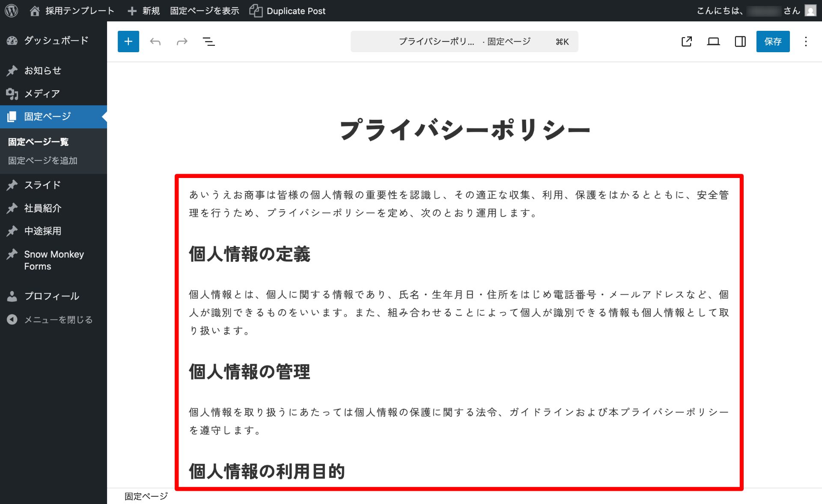
Task: Click the blue block inserter plus button
Action: [128, 42]
